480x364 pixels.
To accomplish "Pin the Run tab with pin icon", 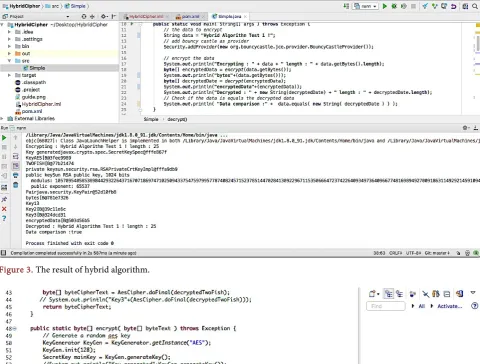I will [x=4, y=199].
